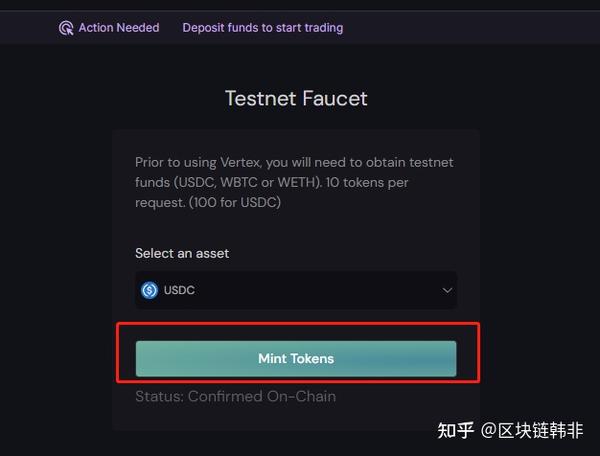Click the USDC label in asset selector
Screen dimensions: 600x456
click(179, 290)
